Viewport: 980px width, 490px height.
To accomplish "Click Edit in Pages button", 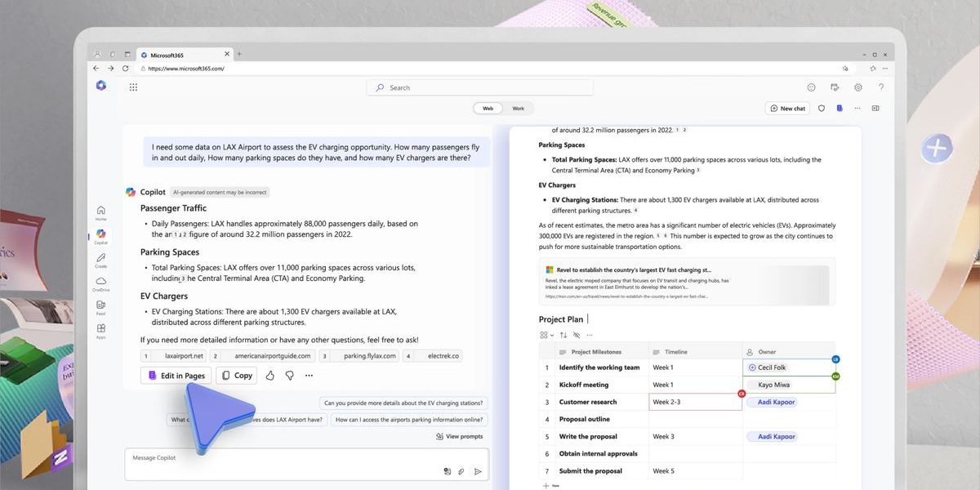I will coord(176,376).
